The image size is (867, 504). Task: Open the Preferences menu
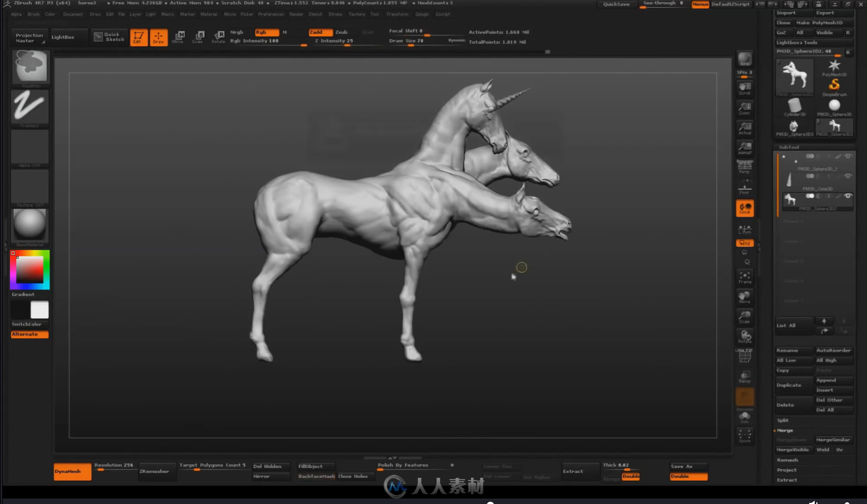[271, 14]
